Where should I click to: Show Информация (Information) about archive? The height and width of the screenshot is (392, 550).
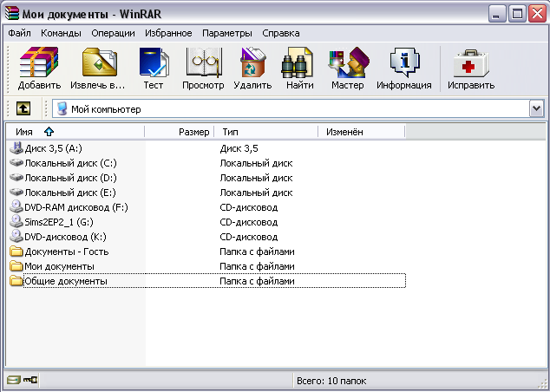click(x=403, y=69)
